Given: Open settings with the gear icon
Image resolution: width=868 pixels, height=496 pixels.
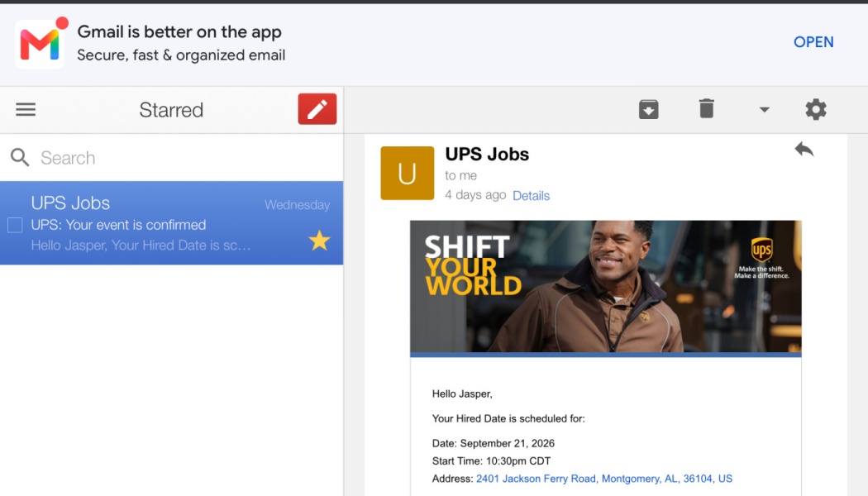Looking at the screenshot, I should point(816,109).
